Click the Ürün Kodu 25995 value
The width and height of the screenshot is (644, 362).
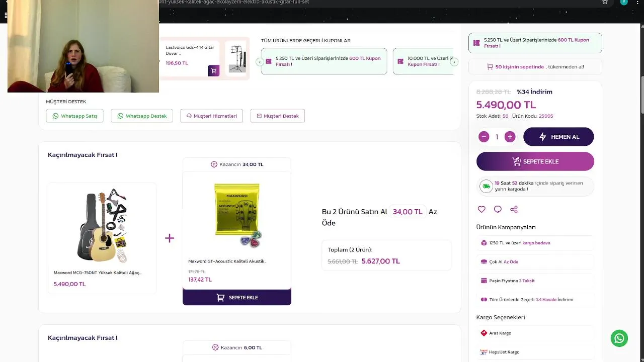[546, 116]
